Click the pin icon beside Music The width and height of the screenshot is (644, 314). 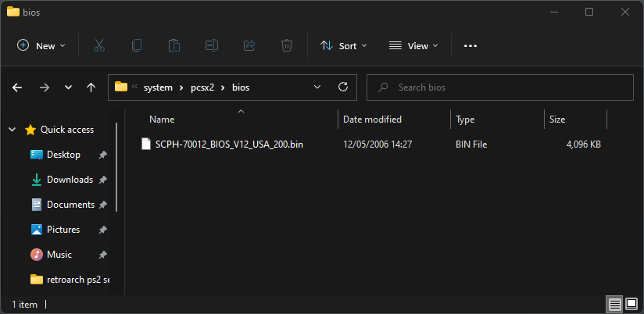[102, 255]
